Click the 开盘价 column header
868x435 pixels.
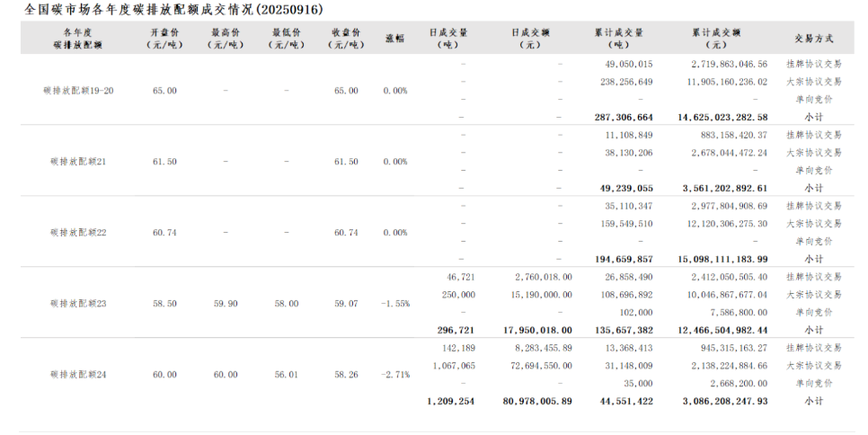click(x=164, y=39)
